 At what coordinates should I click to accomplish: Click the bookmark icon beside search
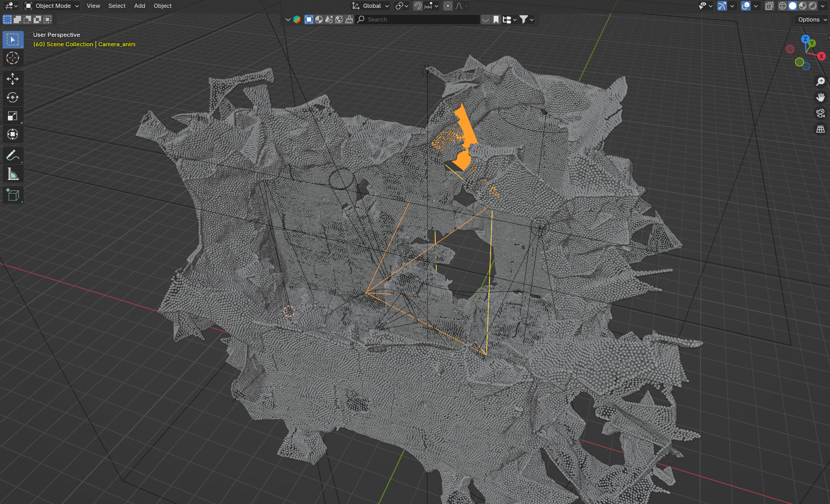coord(496,19)
